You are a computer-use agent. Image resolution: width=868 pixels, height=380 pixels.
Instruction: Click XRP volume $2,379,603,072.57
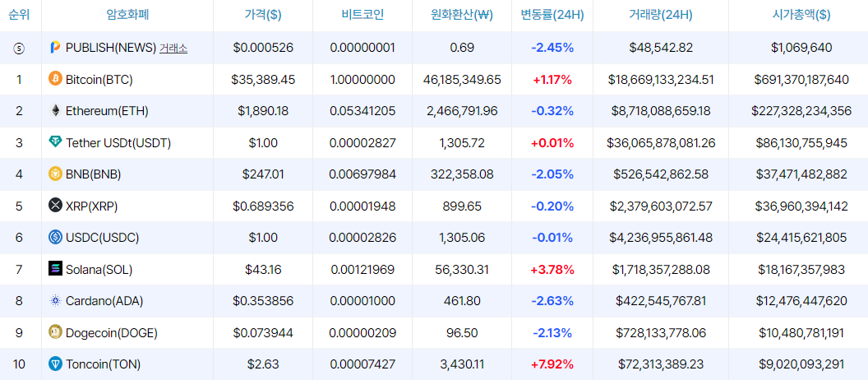(x=661, y=206)
